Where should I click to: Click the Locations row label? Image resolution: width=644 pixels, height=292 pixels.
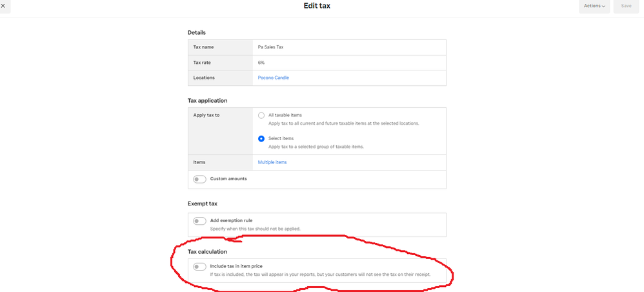[x=204, y=78]
